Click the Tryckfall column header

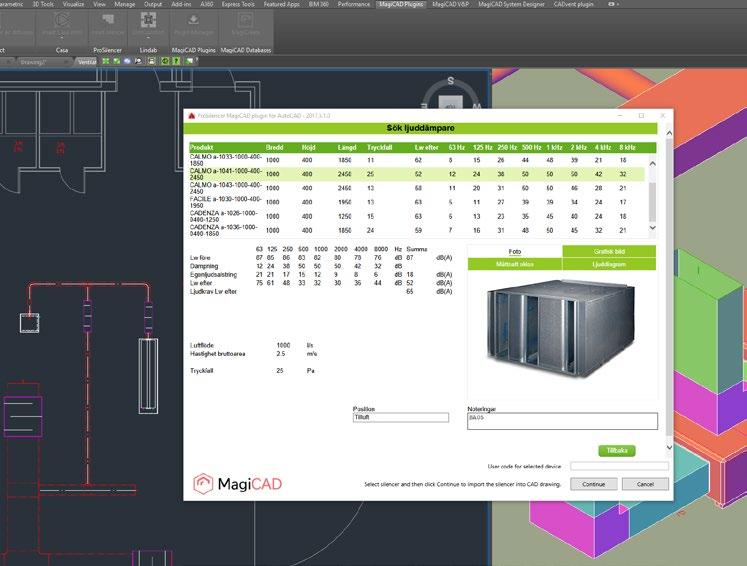(380, 148)
